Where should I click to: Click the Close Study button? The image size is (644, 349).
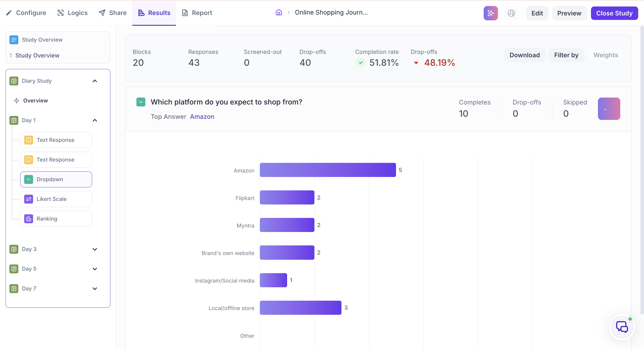tap(614, 13)
